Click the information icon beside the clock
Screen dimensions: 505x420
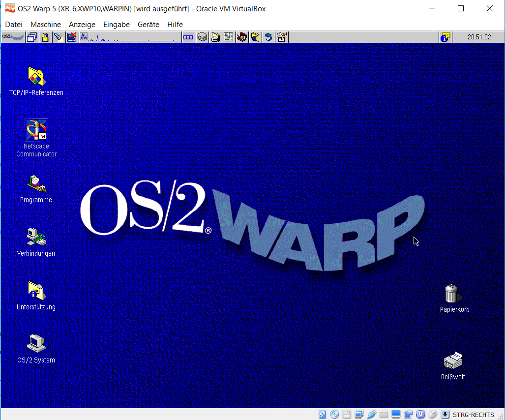(446, 37)
